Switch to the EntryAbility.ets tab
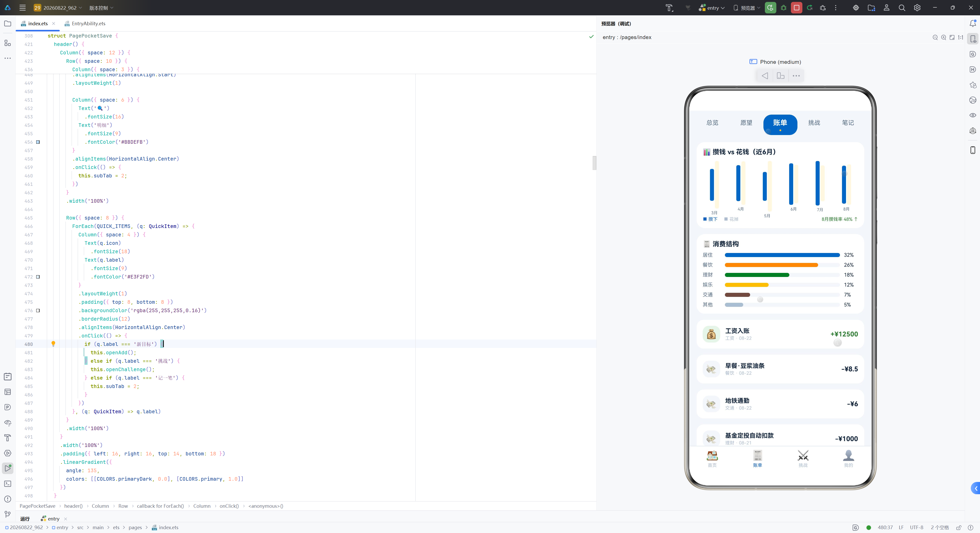980x533 pixels. (x=85, y=23)
